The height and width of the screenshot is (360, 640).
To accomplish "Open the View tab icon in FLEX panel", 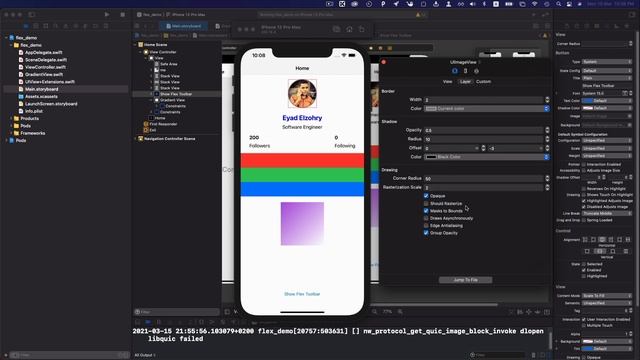I will pos(455,71).
